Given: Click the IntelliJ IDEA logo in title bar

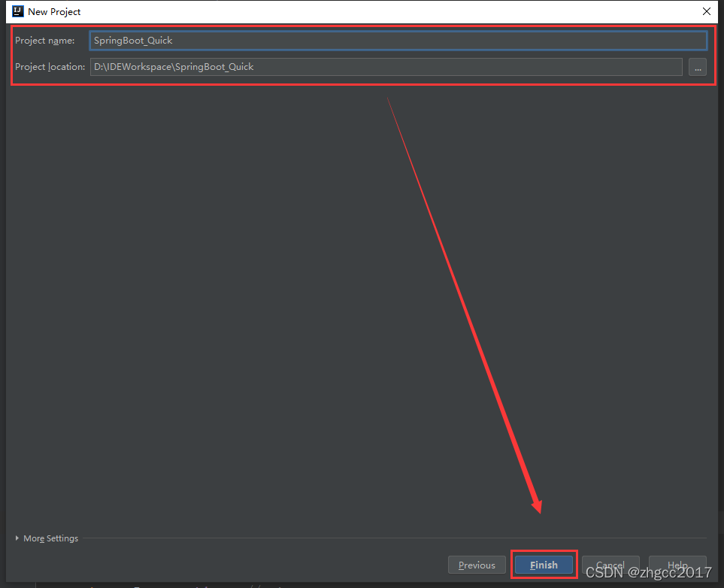Looking at the screenshot, I should [17, 11].
